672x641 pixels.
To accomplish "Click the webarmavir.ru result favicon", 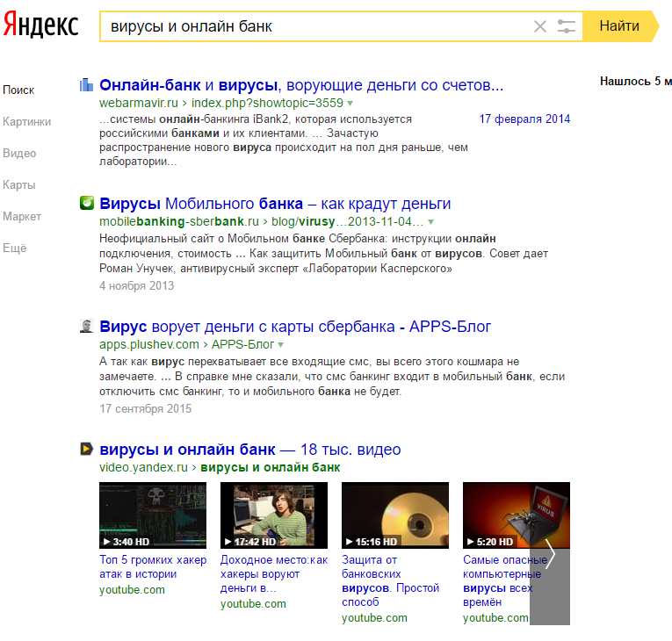I will (87, 85).
